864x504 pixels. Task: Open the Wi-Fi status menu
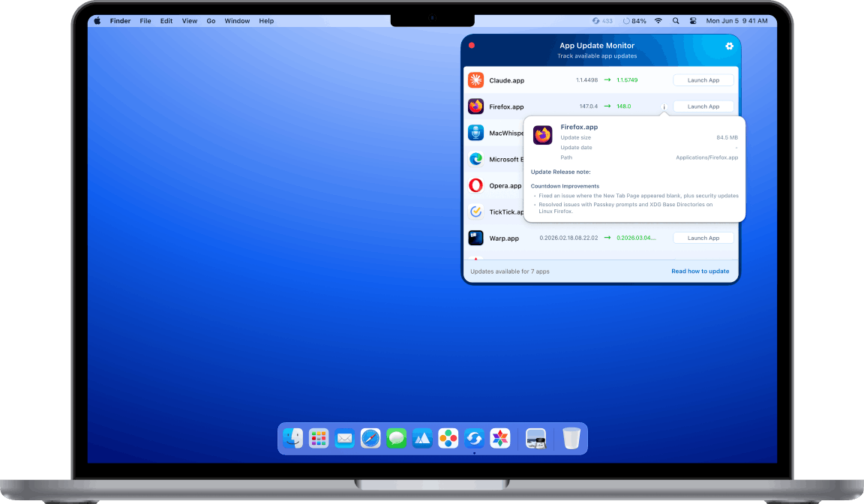pos(658,21)
